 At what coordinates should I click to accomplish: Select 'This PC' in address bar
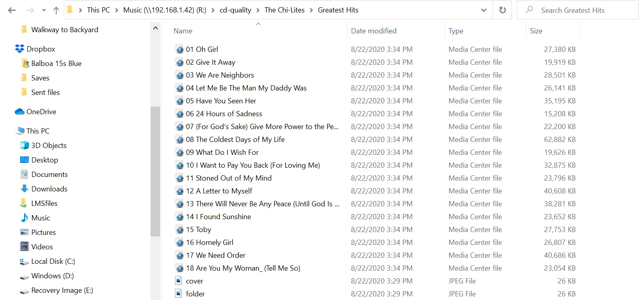coord(98,10)
